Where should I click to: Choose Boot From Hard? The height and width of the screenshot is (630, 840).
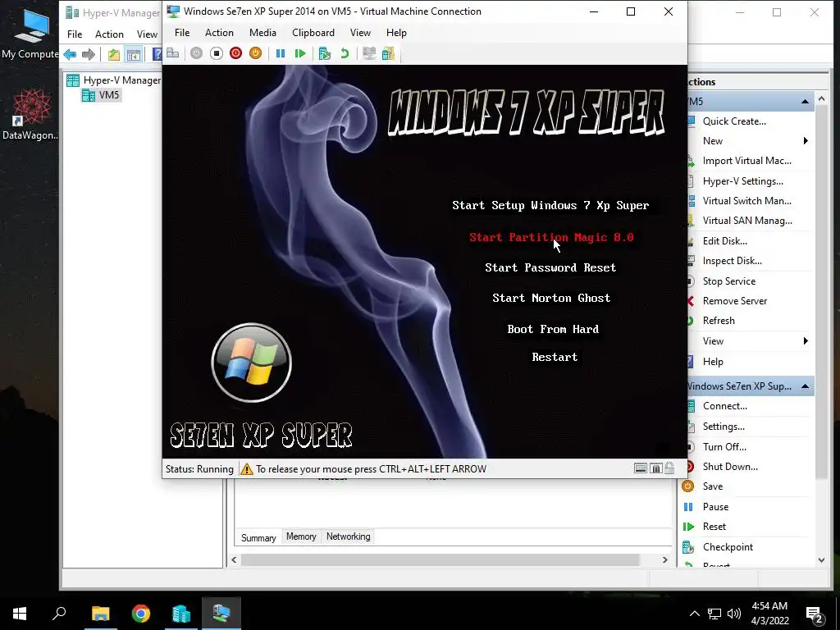tap(553, 330)
